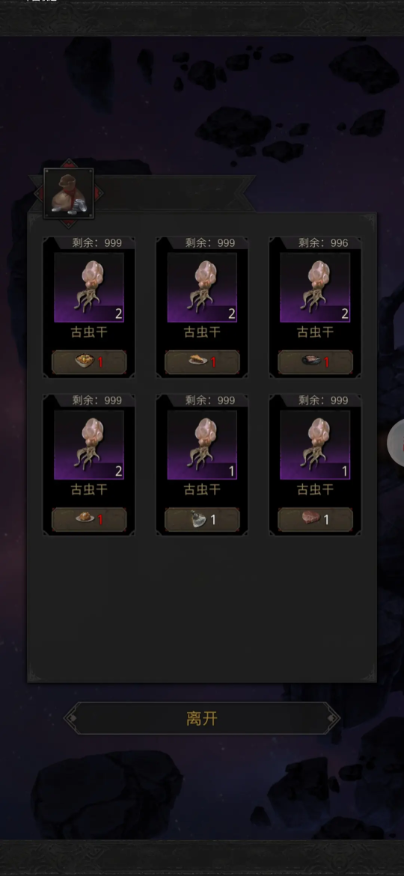
Task: Buy 古虫干 using the food bowl price button
Action: tap(89, 362)
